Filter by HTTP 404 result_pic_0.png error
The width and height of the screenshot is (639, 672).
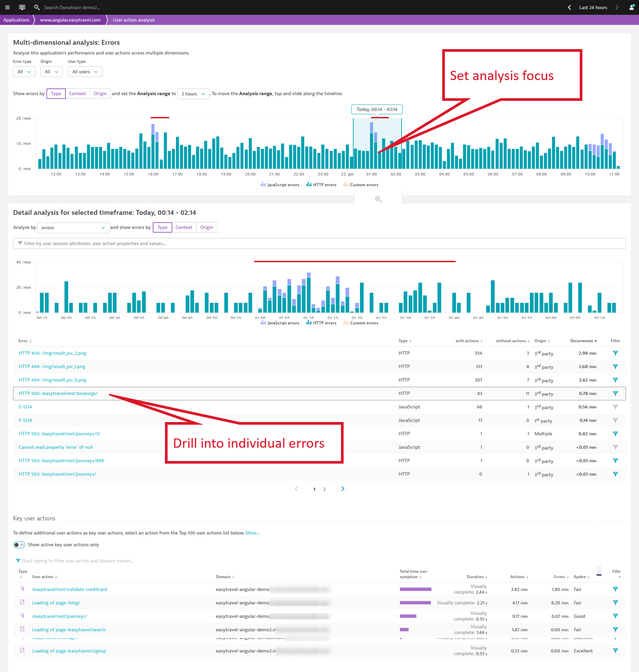coord(615,380)
